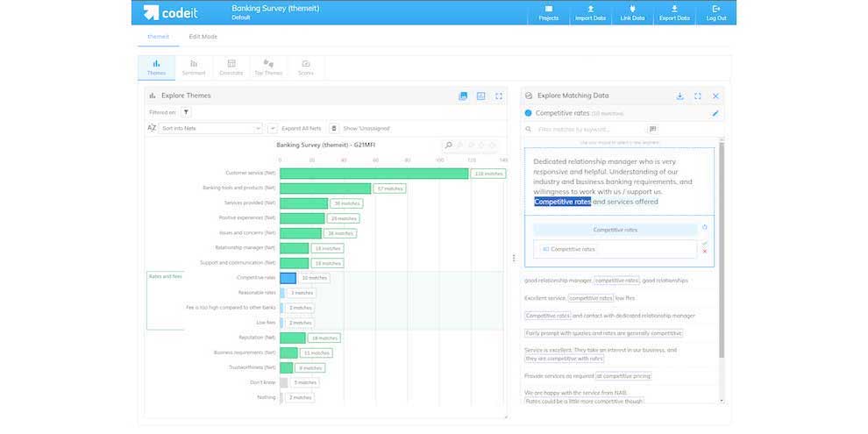Click the Import Data icon

[x=589, y=12]
